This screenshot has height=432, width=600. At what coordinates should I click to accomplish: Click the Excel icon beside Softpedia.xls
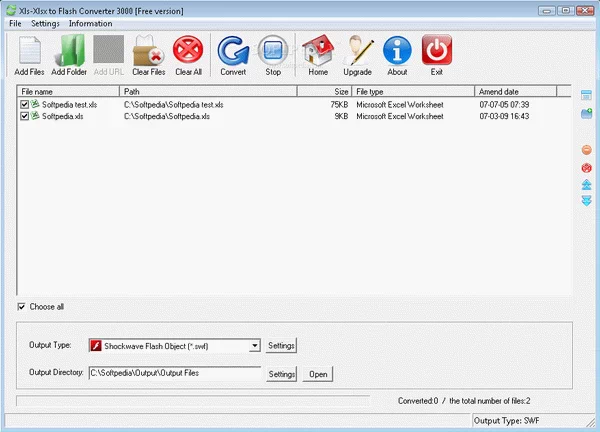tap(35, 116)
